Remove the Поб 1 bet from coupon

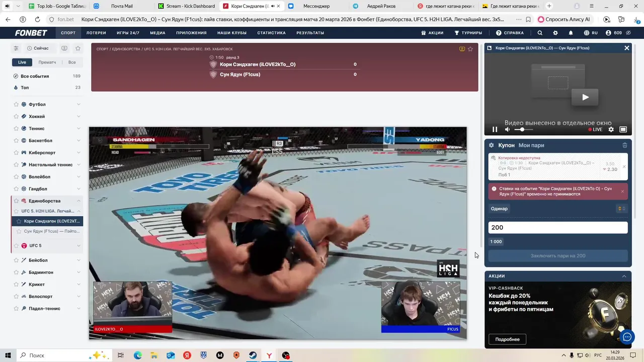click(624, 166)
